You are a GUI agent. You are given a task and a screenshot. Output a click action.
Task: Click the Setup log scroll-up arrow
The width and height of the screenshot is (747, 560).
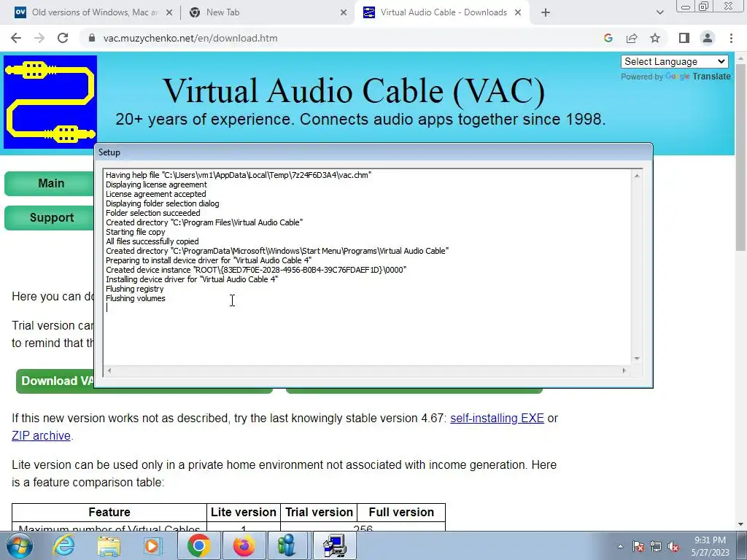click(x=637, y=176)
